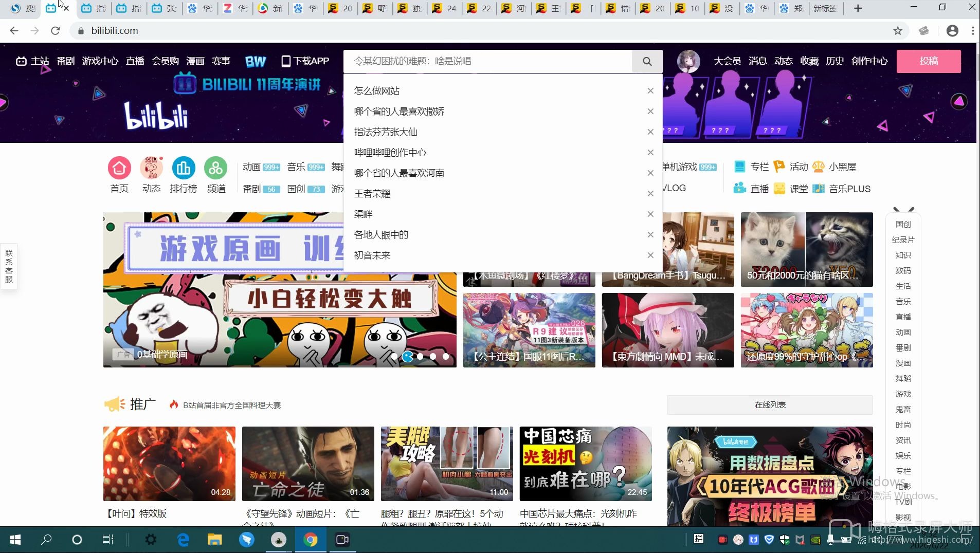Image resolution: width=980 pixels, height=553 pixels.
Task: Select last carousel indicator dot
Action: point(446,356)
